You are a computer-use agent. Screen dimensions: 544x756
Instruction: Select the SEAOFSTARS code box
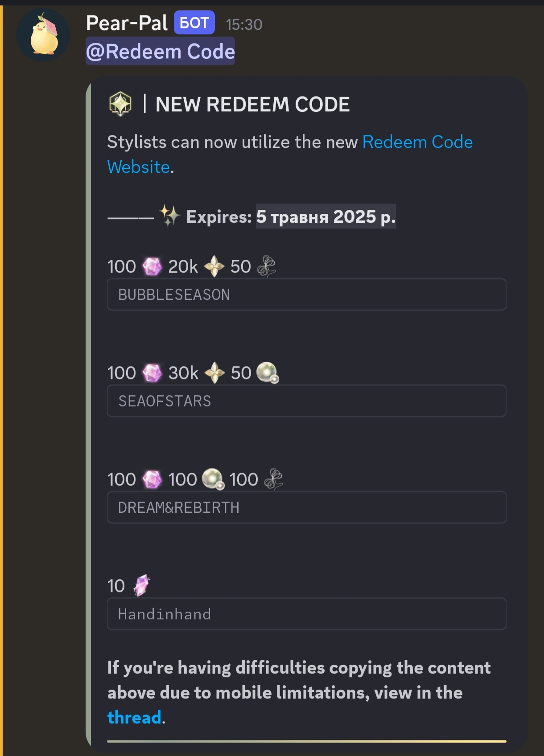pos(307,401)
